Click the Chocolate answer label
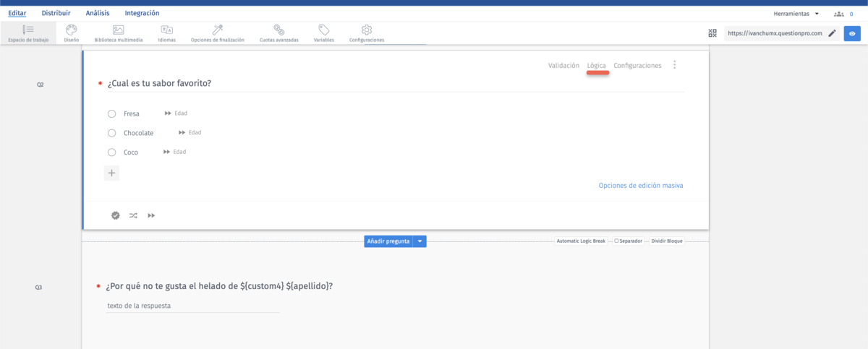868x349 pixels. click(139, 133)
